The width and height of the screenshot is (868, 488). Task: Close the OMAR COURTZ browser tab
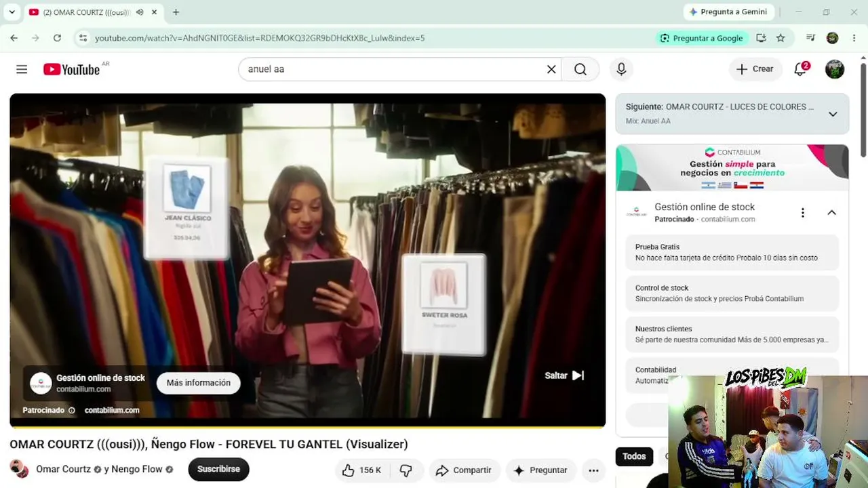(x=155, y=12)
